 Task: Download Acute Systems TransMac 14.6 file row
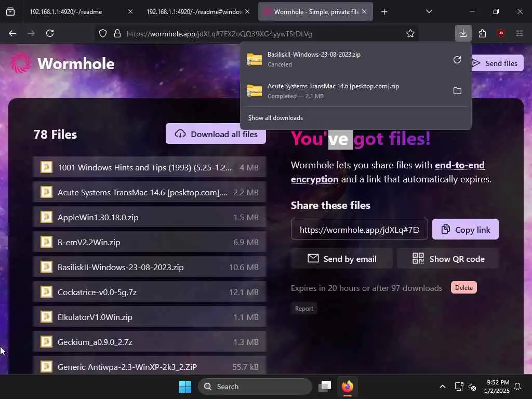tap(150, 192)
